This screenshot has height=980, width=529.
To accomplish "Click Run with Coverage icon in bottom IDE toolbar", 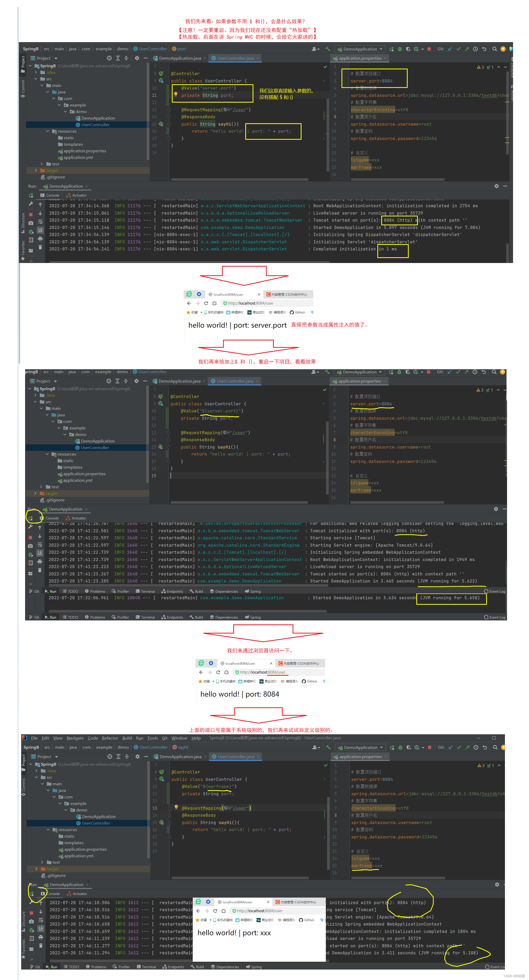I will click(409, 747).
